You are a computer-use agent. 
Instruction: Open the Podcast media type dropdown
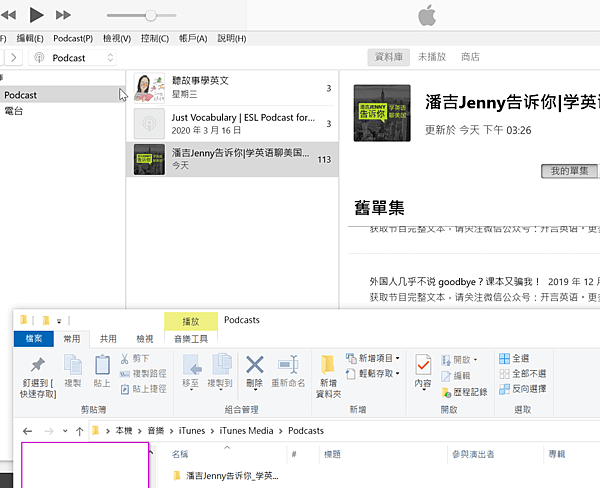[x=73, y=58]
